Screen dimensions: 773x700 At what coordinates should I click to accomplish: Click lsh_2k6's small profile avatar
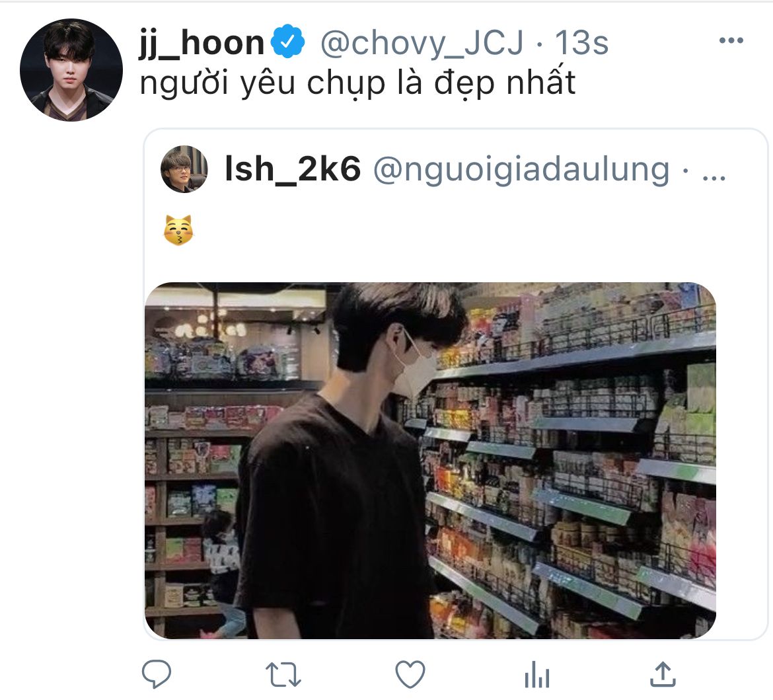[x=184, y=169]
